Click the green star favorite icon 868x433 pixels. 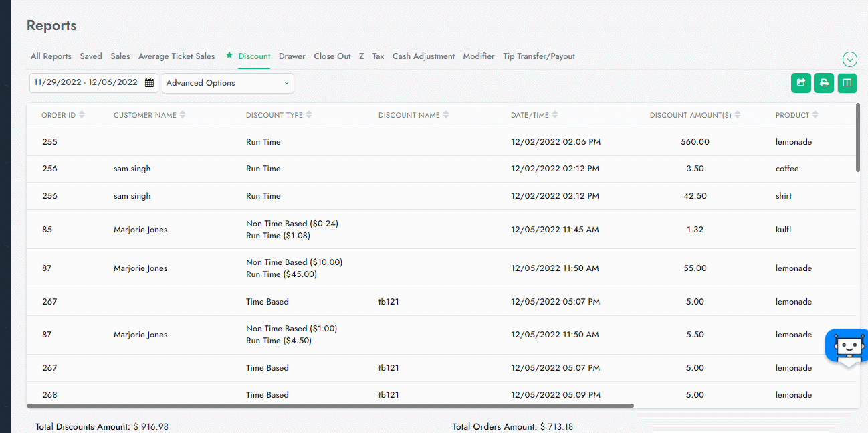[229, 56]
